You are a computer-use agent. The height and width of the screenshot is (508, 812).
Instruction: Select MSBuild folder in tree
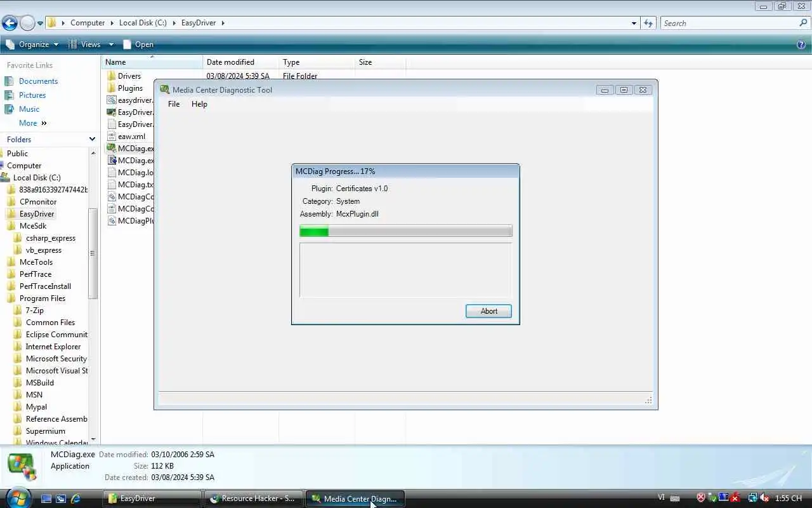coord(40,383)
